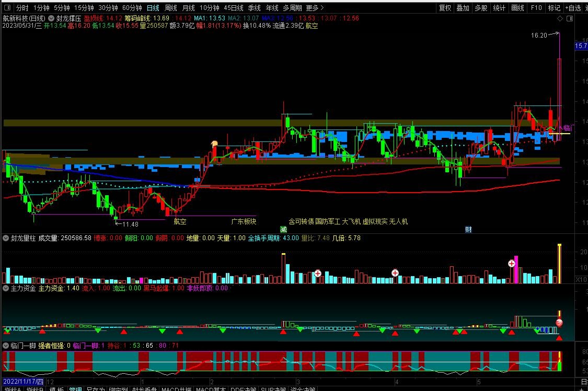This screenshot has height=391, width=588.
Task: Select the 日线 daily period tab
Action: coord(153,7)
